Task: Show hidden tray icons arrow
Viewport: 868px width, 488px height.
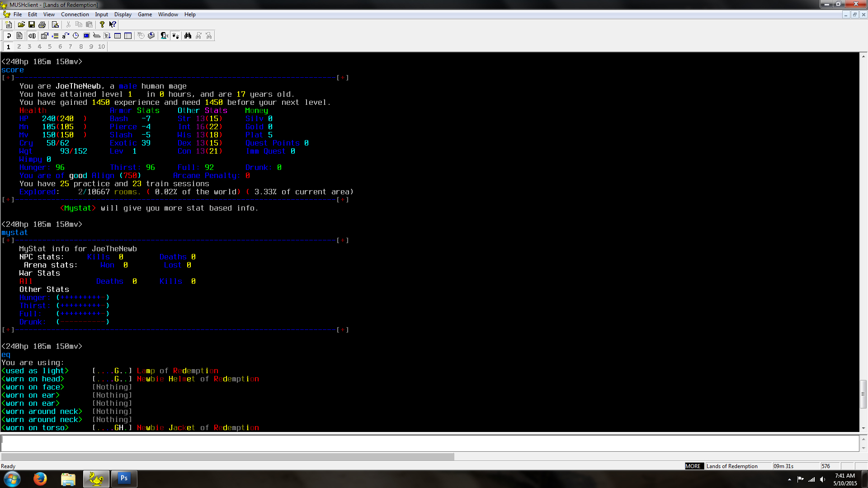Action: pos(789,479)
